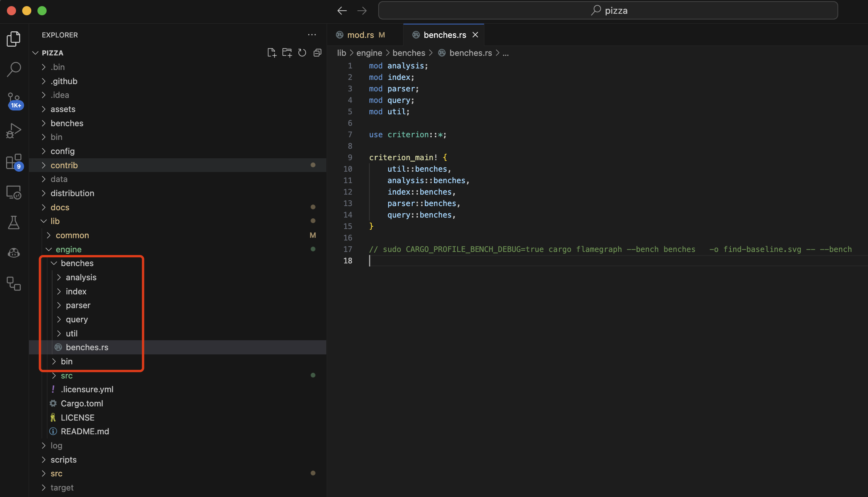
Task: Click the Rust icon on mod.rs tab
Action: (x=340, y=35)
